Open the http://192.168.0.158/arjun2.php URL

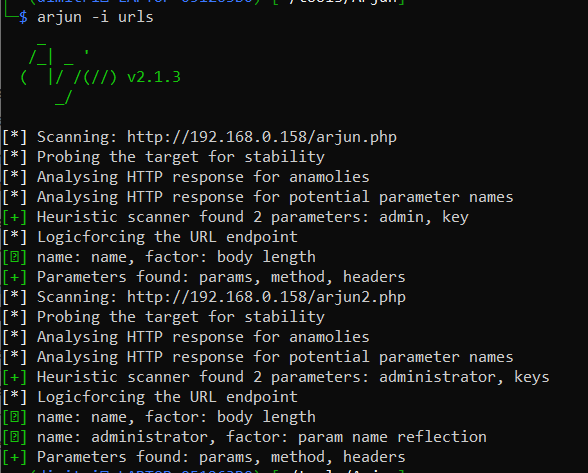tap(266, 297)
